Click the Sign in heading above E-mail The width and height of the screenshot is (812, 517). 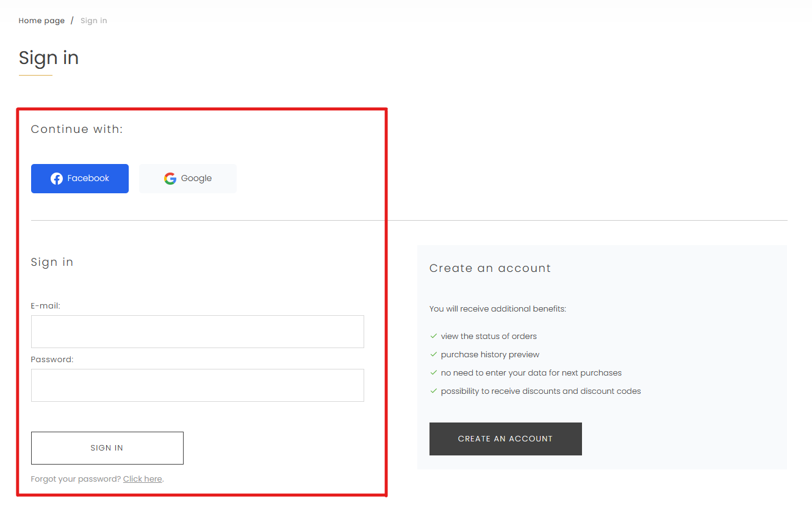click(x=52, y=262)
